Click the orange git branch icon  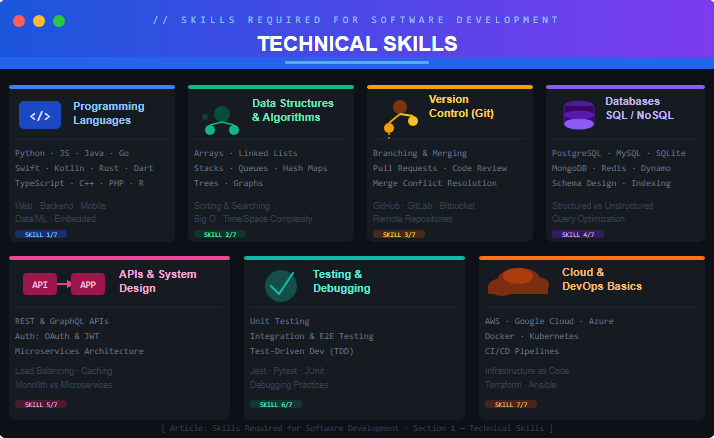(400, 119)
